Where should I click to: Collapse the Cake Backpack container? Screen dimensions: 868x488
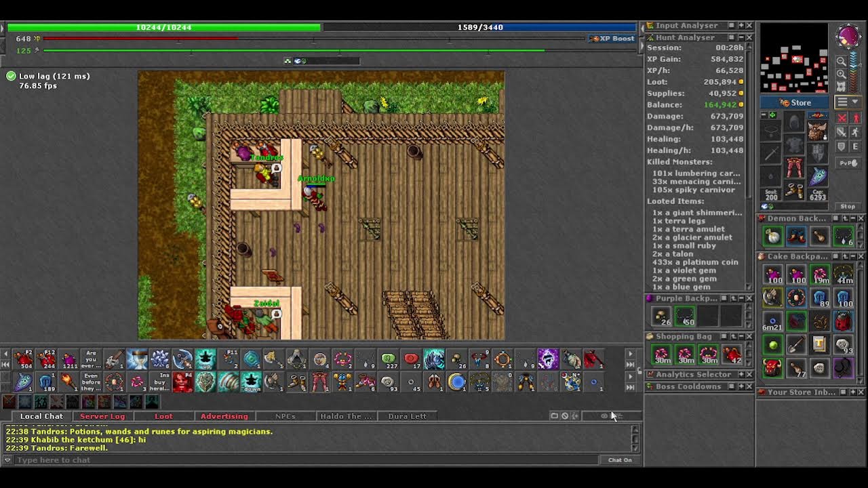coord(852,256)
